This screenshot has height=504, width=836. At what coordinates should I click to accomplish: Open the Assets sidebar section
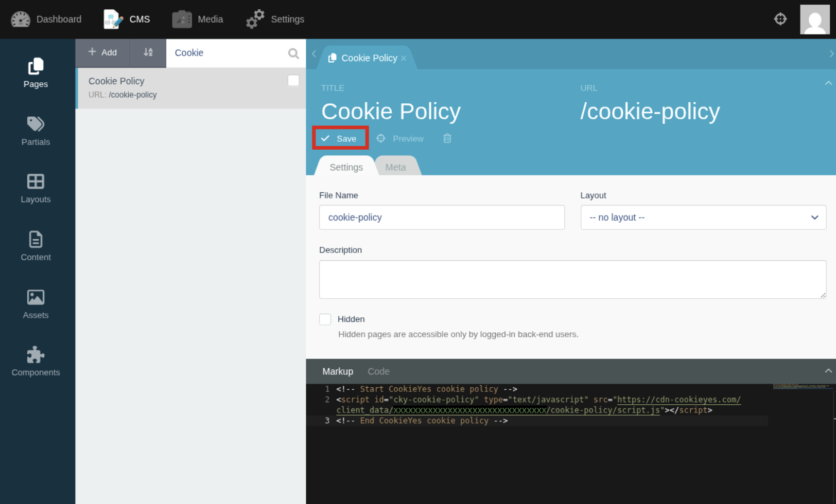[36, 304]
